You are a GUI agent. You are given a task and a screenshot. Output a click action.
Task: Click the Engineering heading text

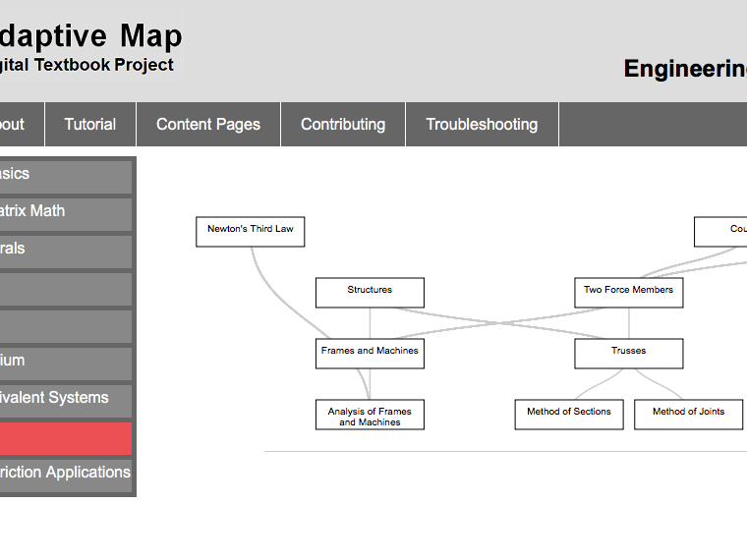pos(685,69)
